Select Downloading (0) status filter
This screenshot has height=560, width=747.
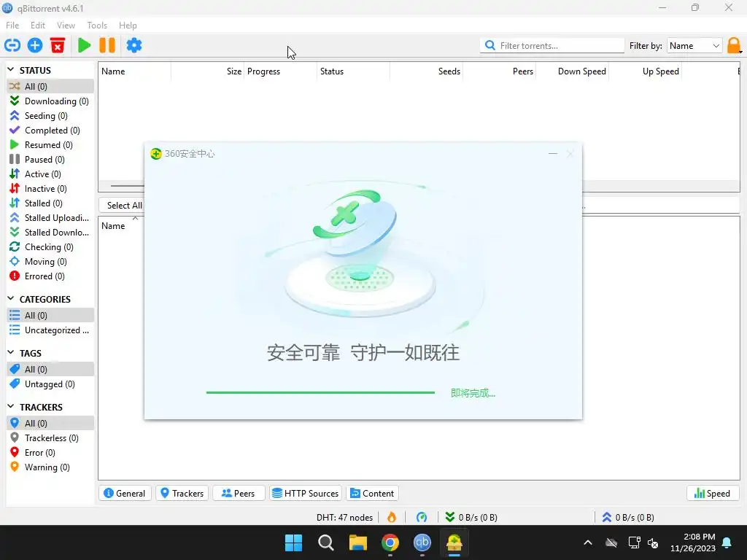(x=50, y=101)
